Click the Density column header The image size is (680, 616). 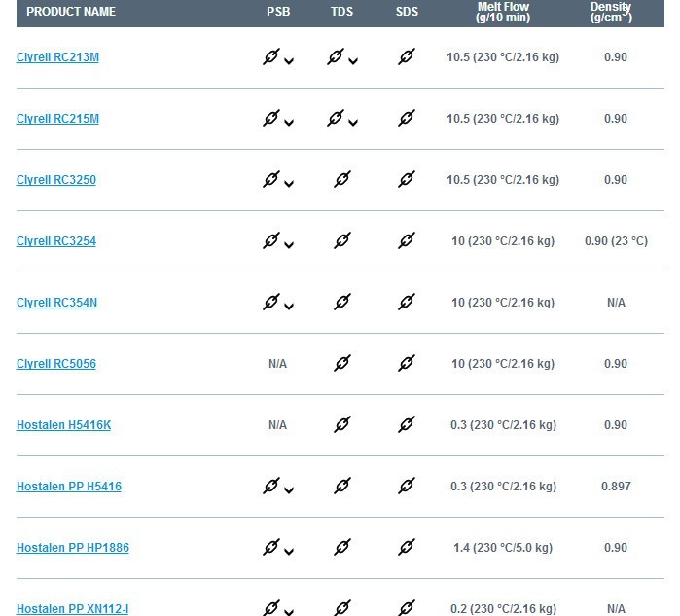coord(611,12)
